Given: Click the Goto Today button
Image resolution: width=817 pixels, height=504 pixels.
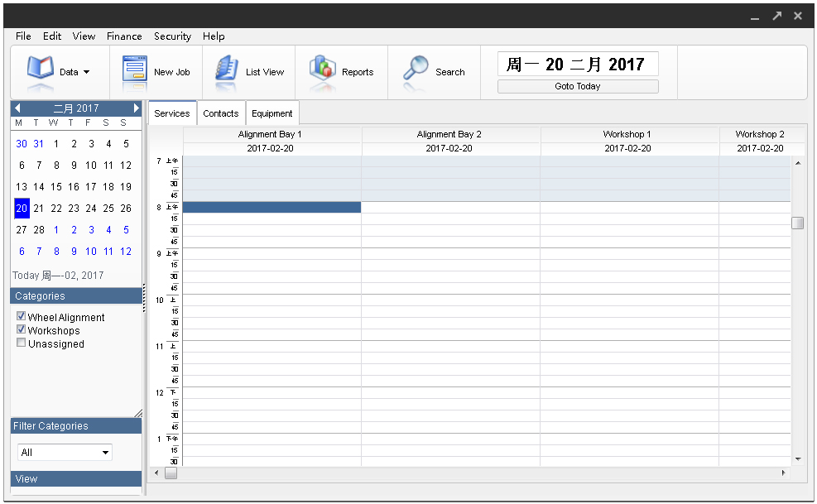Looking at the screenshot, I should (x=577, y=86).
